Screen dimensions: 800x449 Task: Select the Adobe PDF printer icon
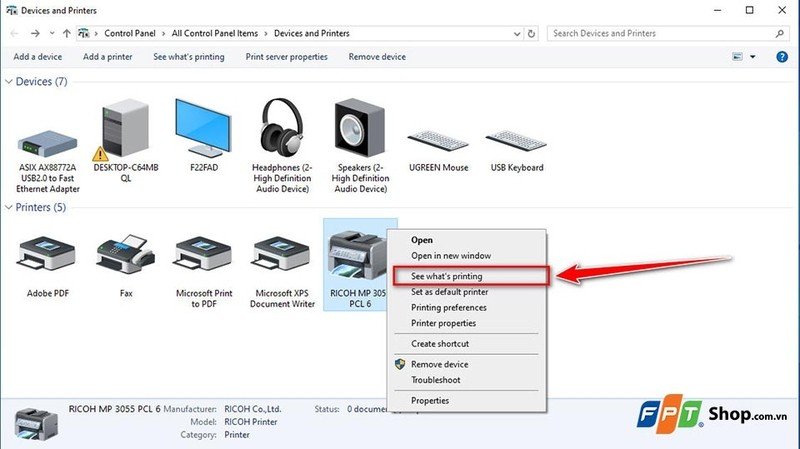point(47,254)
